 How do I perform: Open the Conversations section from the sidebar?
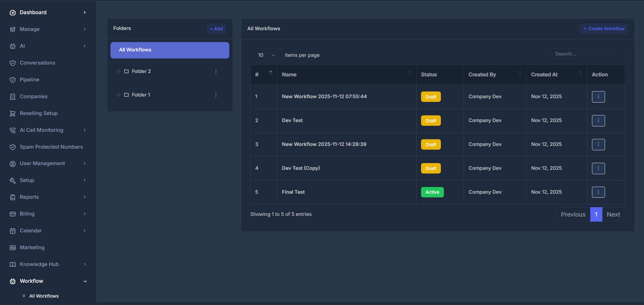[37, 63]
